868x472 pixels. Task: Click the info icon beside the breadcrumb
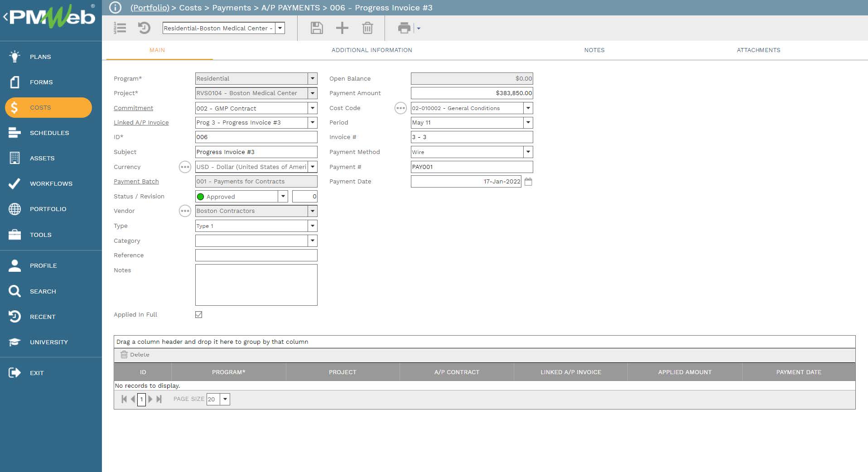(x=115, y=8)
